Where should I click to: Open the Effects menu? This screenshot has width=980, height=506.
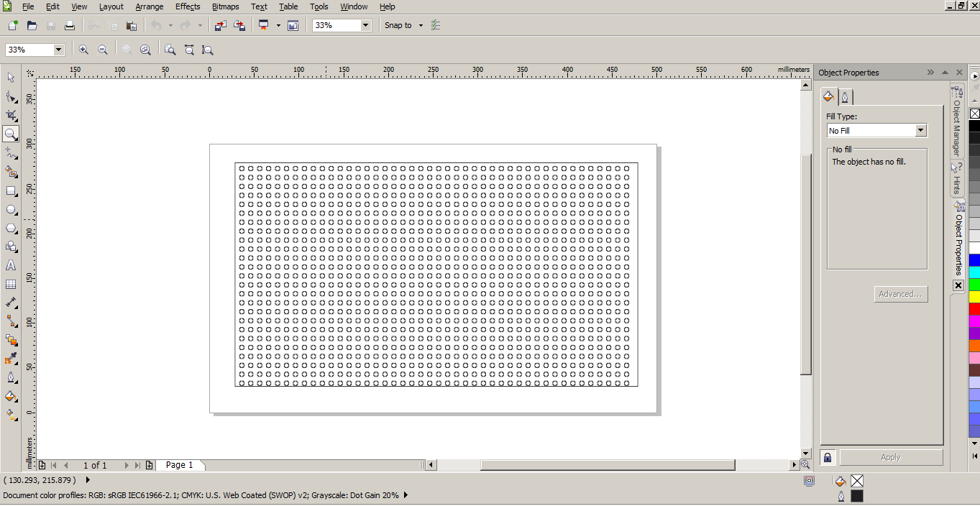click(188, 6)
